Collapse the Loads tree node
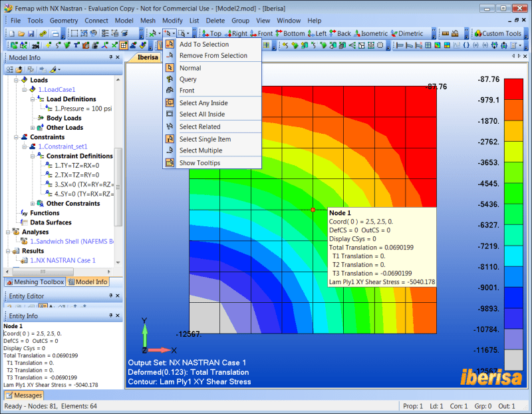532x414 pixels. coord(16,81)
